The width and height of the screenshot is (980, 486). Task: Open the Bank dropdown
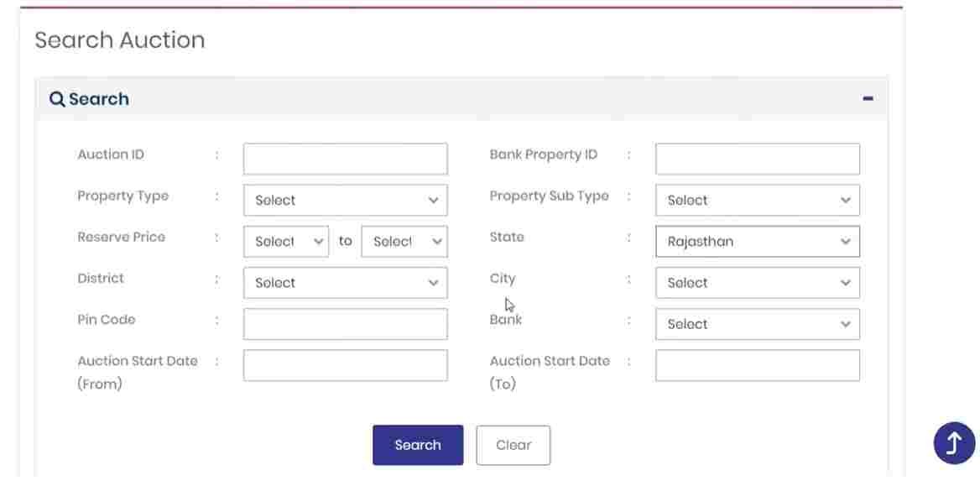point(758,324)
